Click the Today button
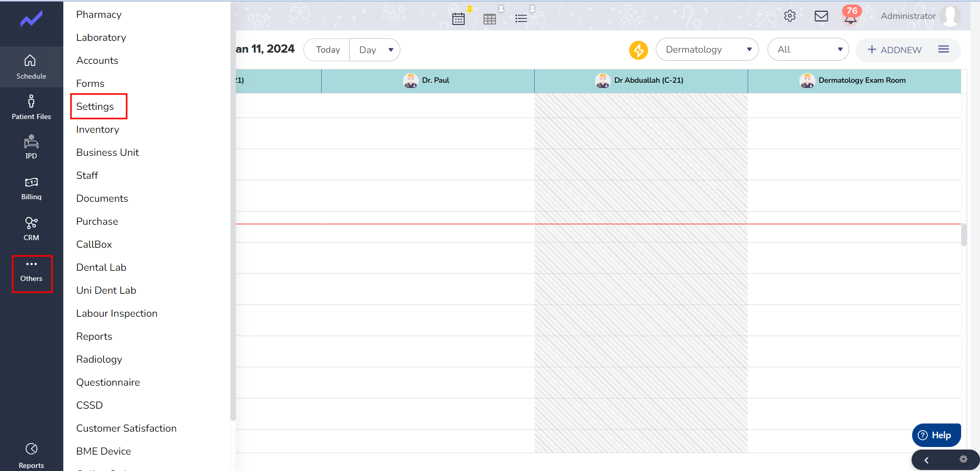The height and width of the screenshot is (471, 980). (x=327, y=50)
